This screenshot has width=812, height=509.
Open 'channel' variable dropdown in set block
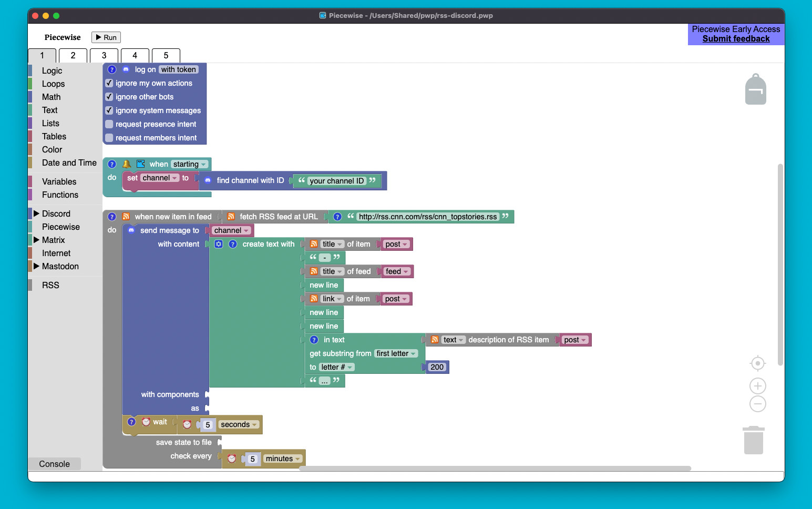click(x=160, y=178)
